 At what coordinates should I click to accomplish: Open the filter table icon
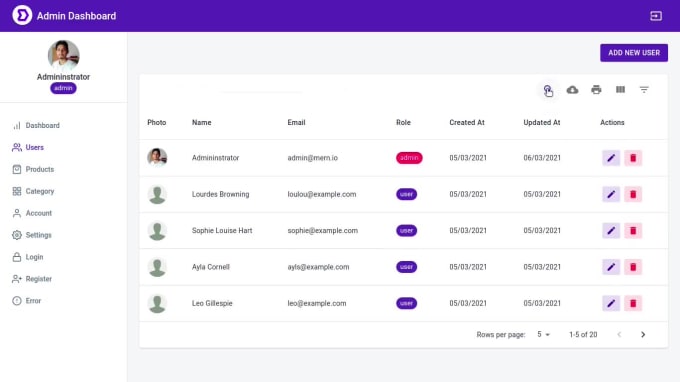[644, 90]
